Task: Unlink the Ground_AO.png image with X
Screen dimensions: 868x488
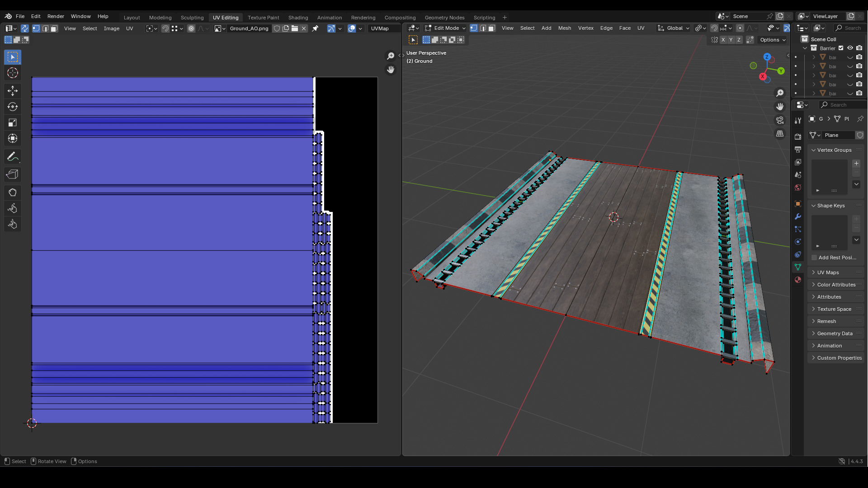Action: pyautogui.click(x=304, y=28)
